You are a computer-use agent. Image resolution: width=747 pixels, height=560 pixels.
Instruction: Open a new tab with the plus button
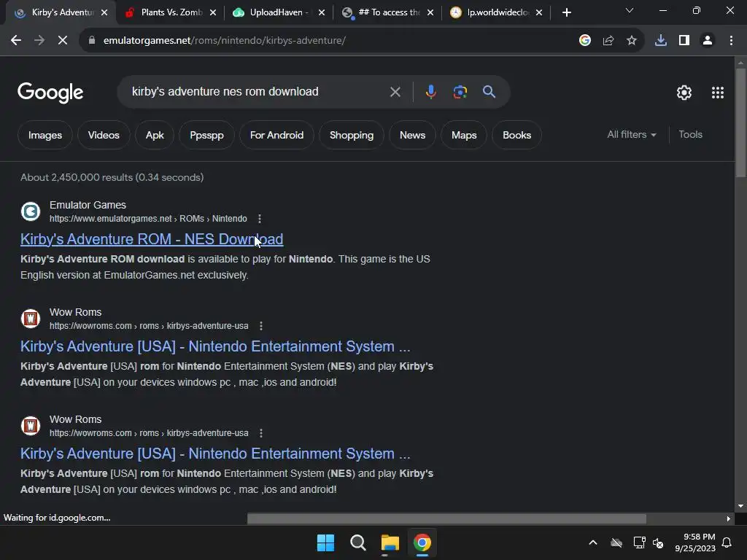pos(566,12)
